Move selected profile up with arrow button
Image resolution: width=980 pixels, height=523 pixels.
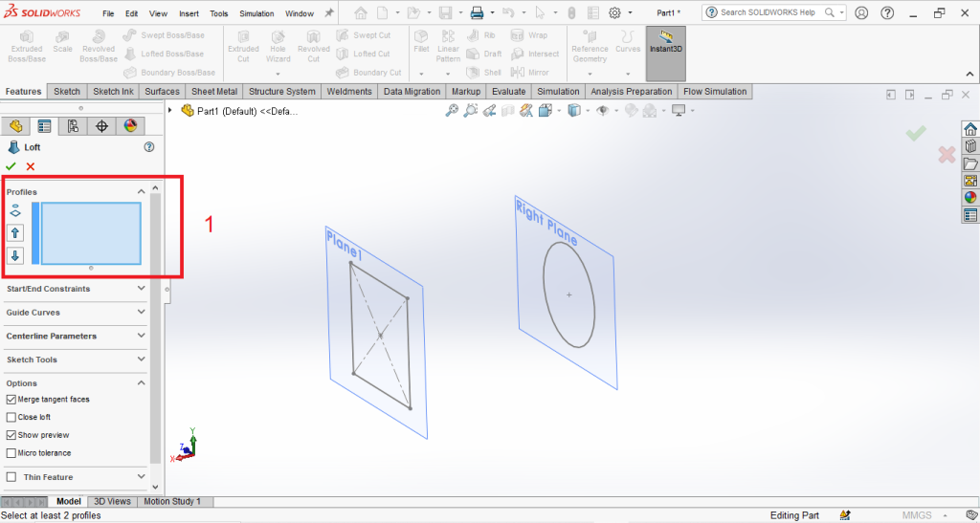[15, 232]
